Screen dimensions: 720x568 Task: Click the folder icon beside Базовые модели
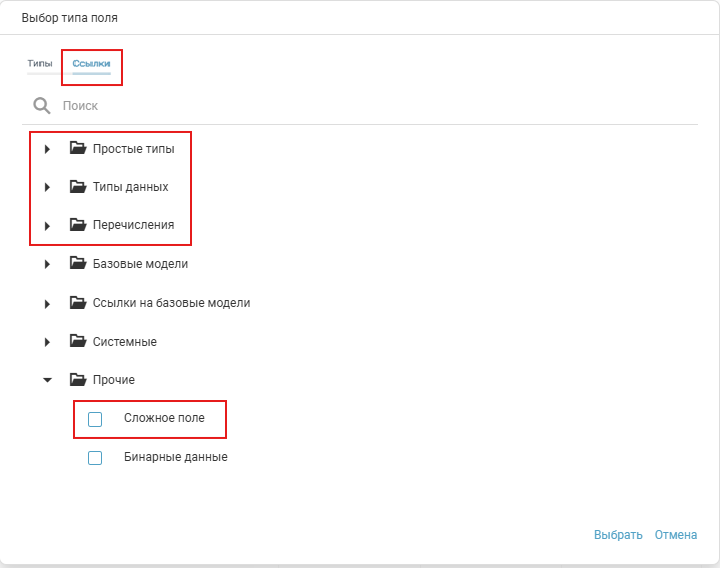(x=78, y=264)
